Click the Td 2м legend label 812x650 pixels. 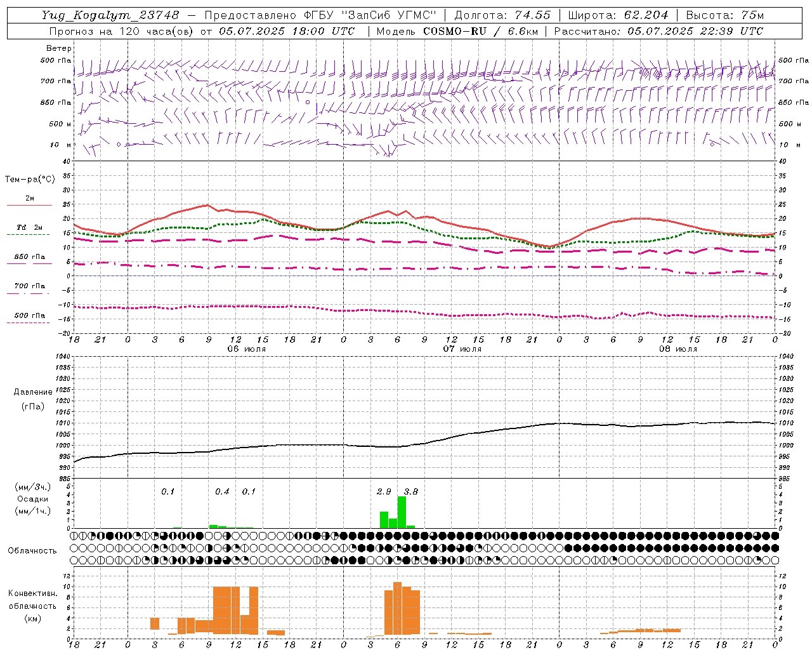point(29,227)
